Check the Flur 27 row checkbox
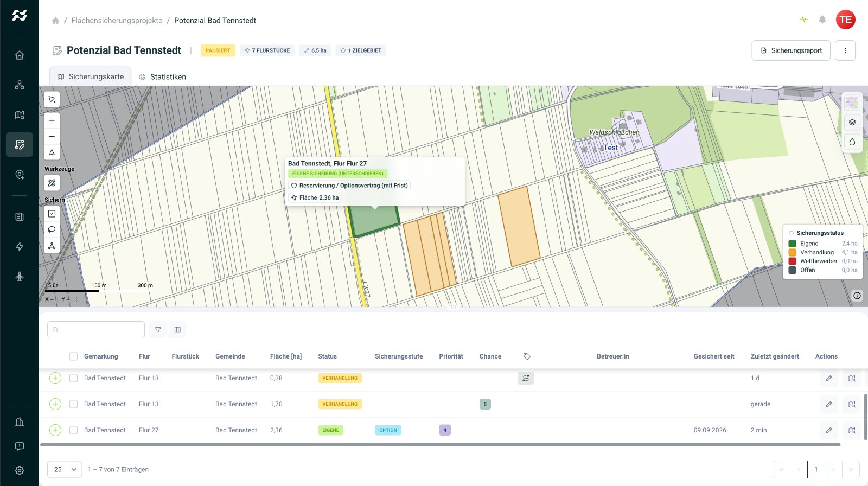 point(74,430)
